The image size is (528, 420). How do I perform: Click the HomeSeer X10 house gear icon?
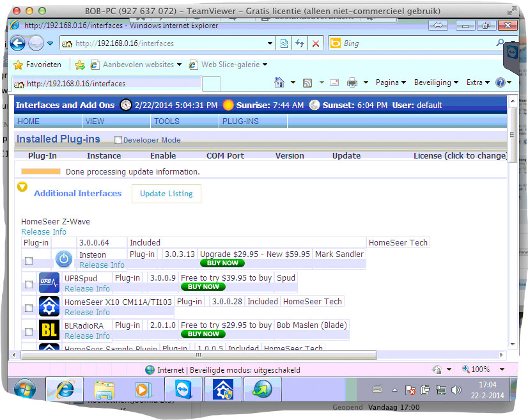[x=49, y=306]
